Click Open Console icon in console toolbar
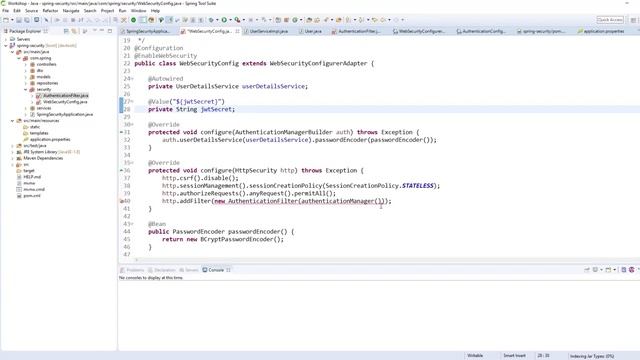640x360 pixels. [608, 270]
